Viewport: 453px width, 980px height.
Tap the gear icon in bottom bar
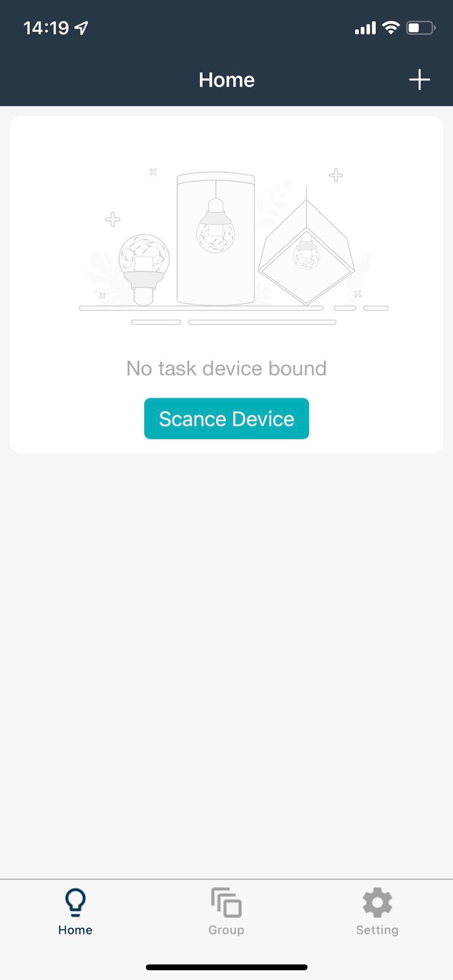tap(377, 903)
